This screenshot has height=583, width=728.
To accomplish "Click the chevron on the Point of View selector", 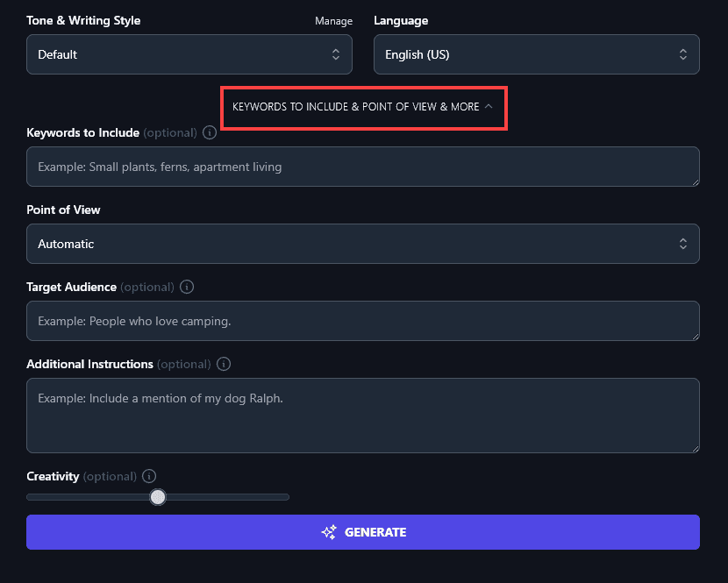I will [682, 244].
